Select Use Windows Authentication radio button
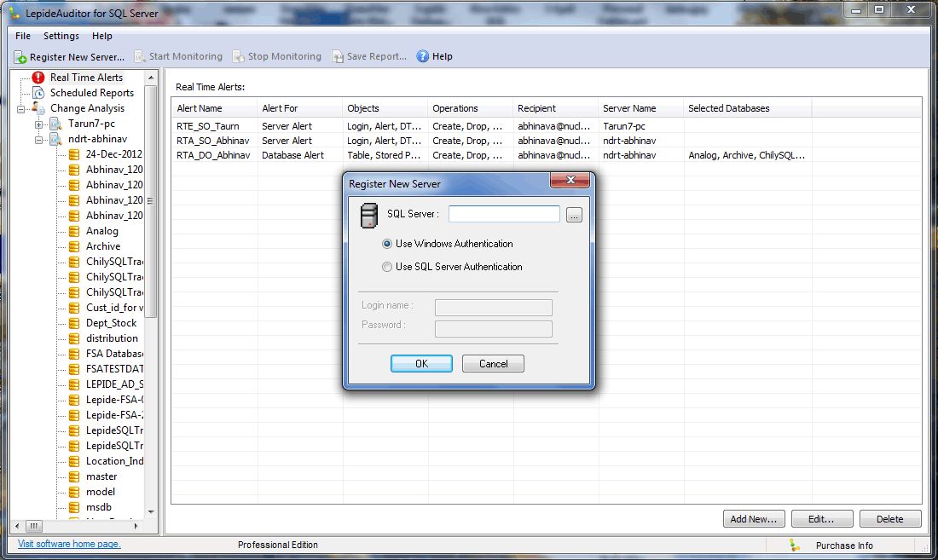The width and height of the screenshot is (938, 560). click(387, 244)
